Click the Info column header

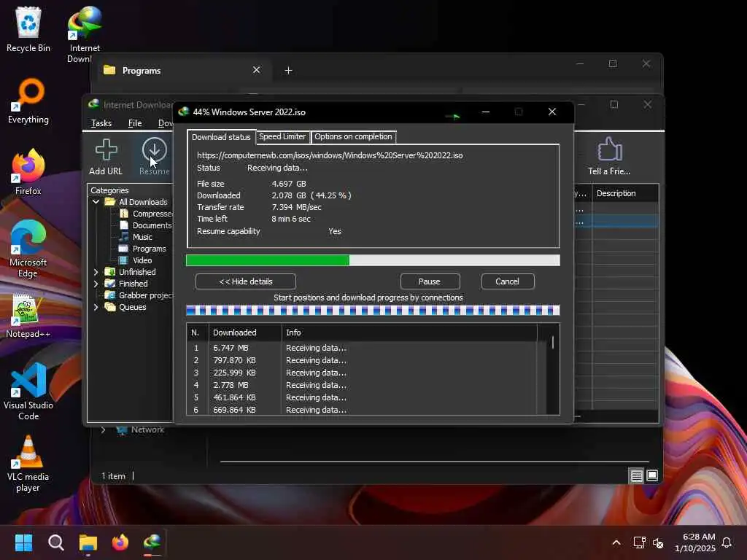tap(409, 332)
